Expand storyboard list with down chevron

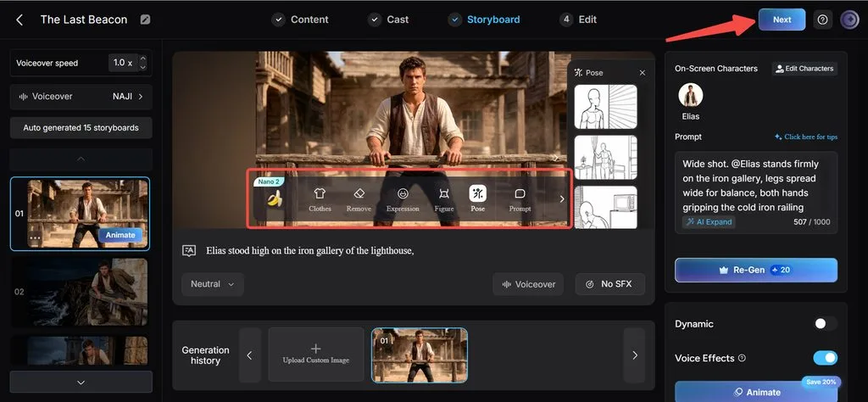(x=81, y=382)
